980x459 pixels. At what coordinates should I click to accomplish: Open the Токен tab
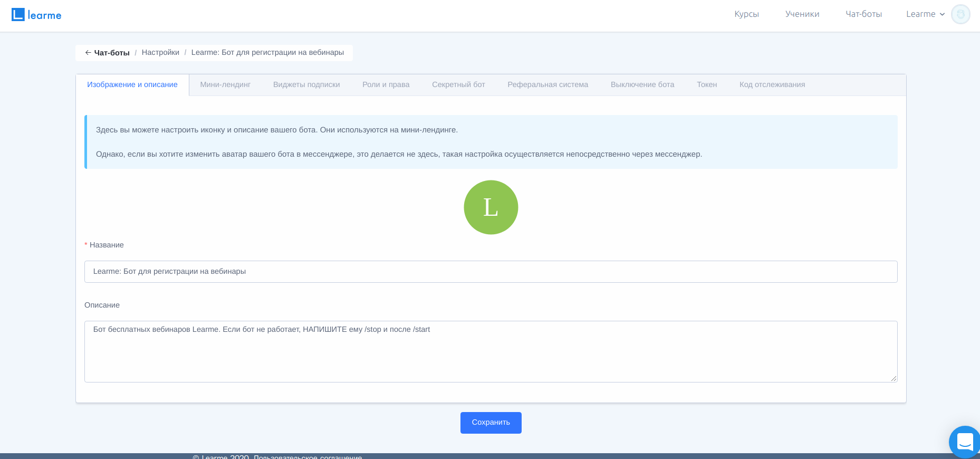pos(707,84)
